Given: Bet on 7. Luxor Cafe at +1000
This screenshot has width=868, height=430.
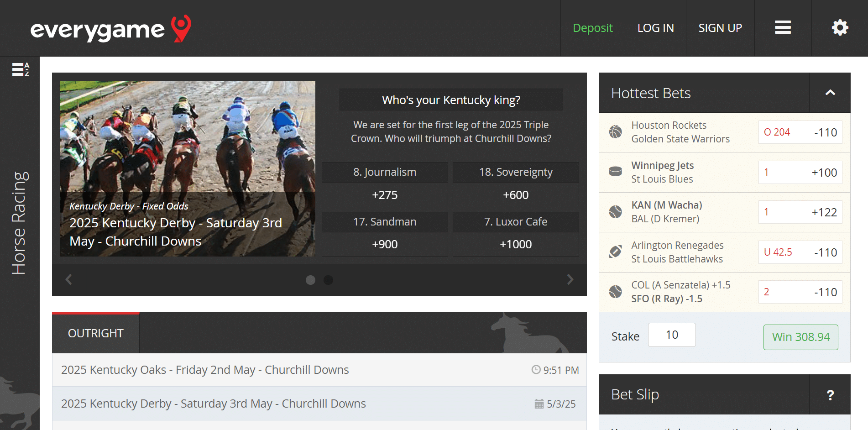Looking at the screenshot, I should [516, 234].
